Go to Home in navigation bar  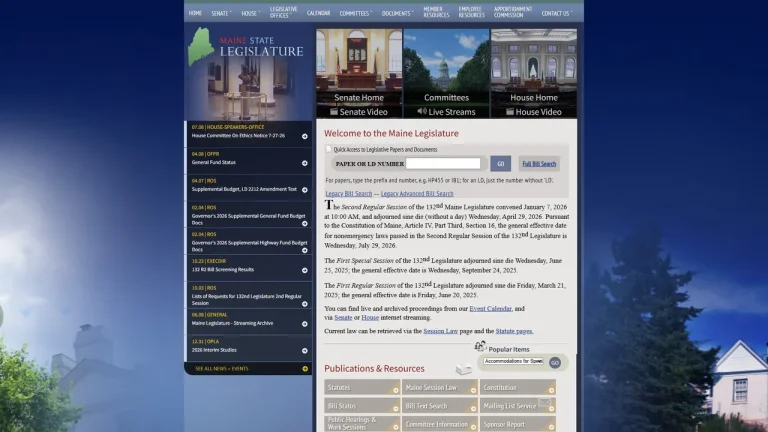[195, 13]
